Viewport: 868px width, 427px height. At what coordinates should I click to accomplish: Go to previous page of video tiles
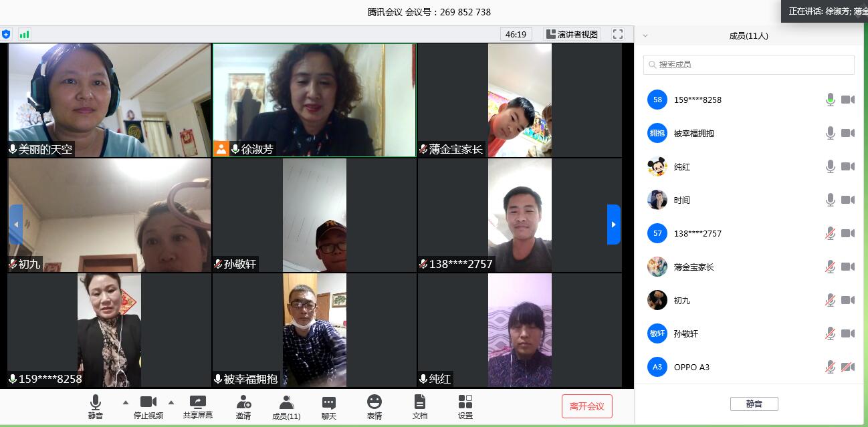pyautogui.click(x=16, y=225)
